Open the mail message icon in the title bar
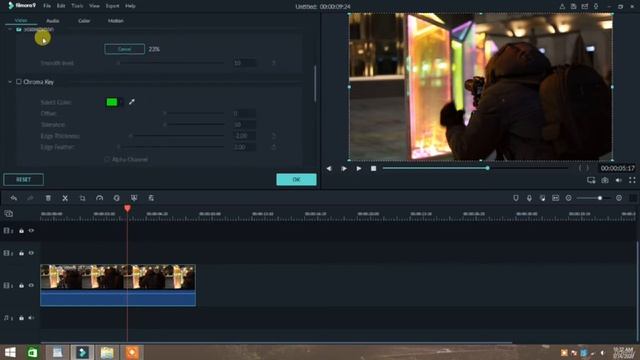640x360 pixels. pos(585,6)
